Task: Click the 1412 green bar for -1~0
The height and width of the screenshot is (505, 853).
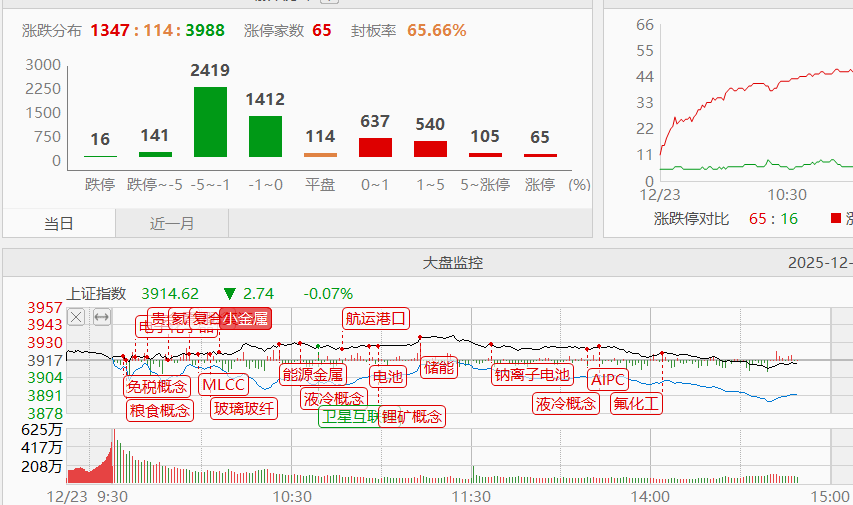Action: (265, 136)
